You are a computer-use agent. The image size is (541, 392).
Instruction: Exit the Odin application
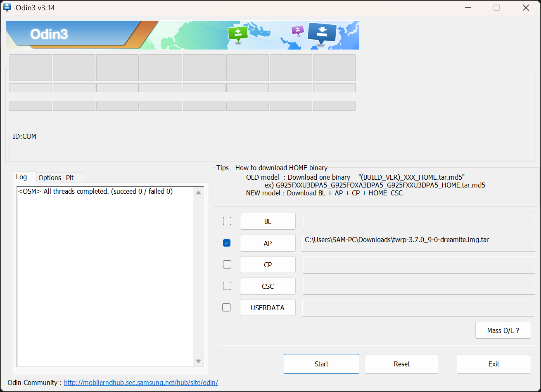click(494, 364)
